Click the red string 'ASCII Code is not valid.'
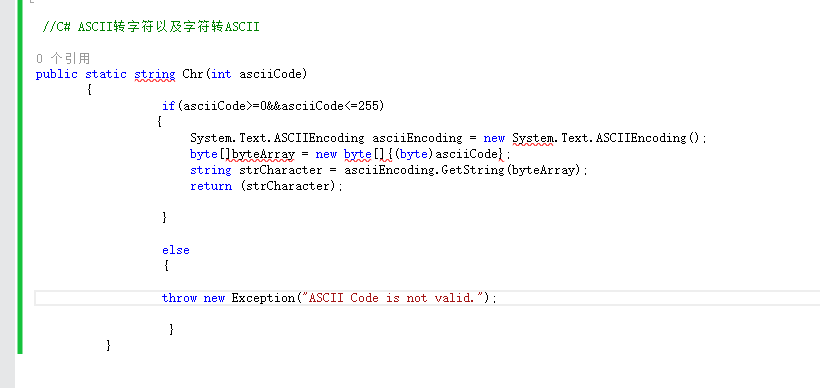820x388 pixels. [x=392, y=298]
